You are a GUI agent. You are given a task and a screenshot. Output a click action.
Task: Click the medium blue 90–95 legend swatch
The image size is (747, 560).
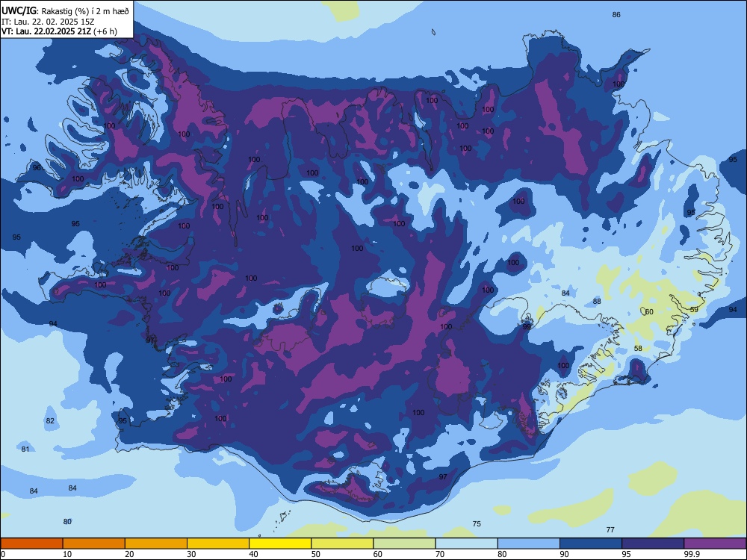(x=591, y=544)
